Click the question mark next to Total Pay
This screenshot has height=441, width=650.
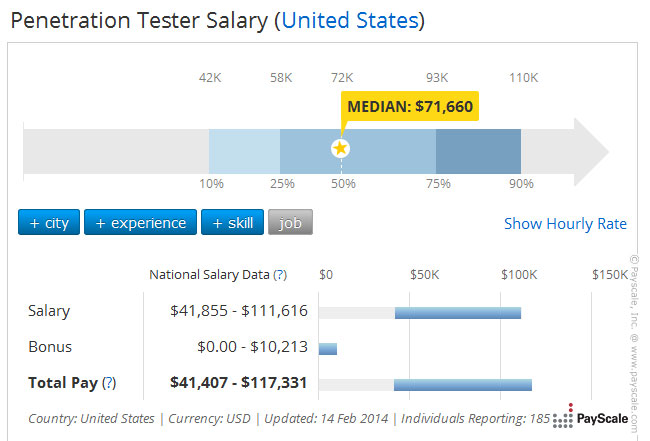click(108, 382)
